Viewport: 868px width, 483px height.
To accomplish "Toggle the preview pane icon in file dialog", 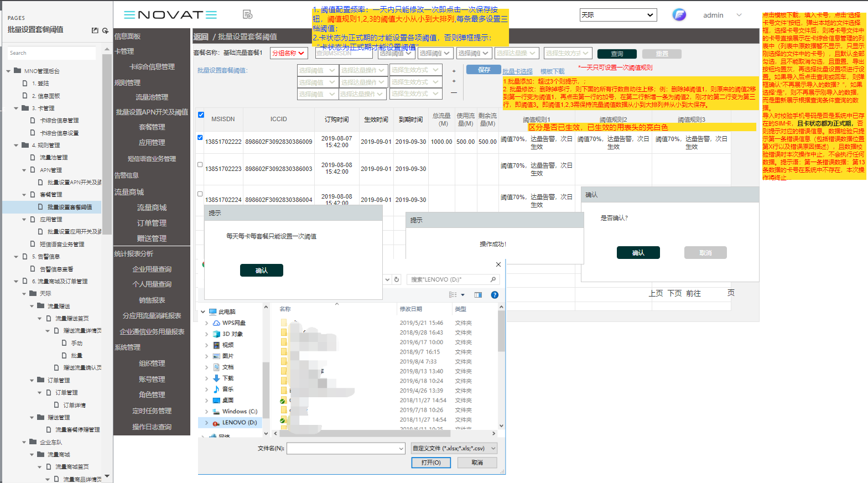I will pos(478,295).
